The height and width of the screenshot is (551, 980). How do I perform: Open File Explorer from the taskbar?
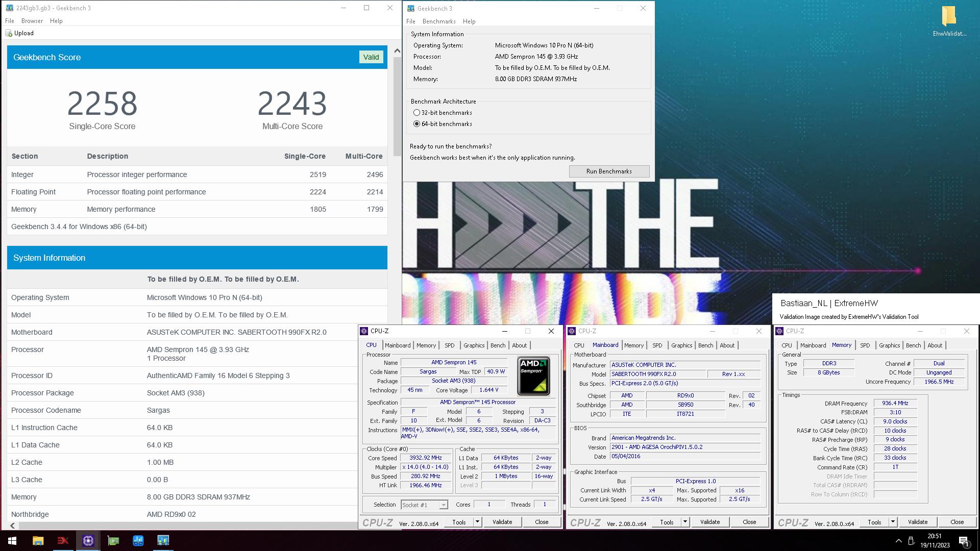(38, 541)
